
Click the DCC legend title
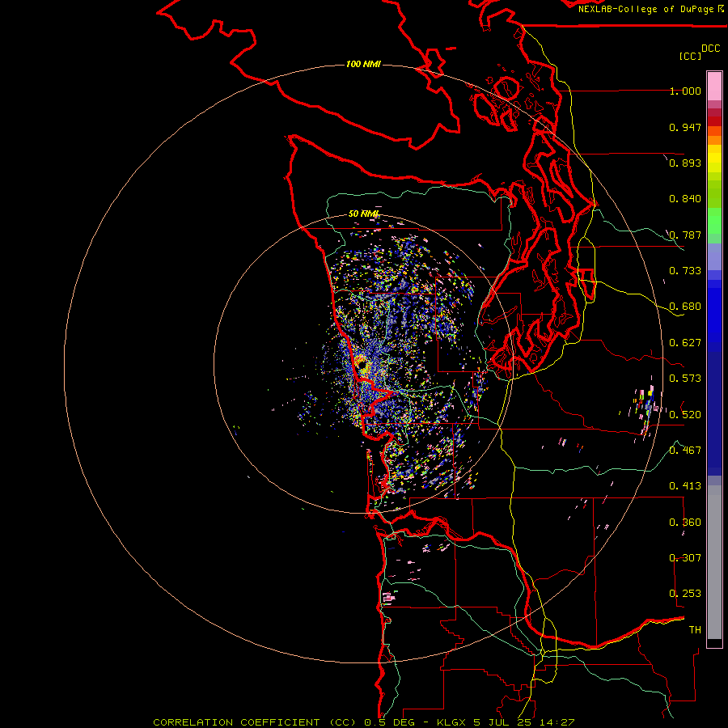click(x=710, y=49)
